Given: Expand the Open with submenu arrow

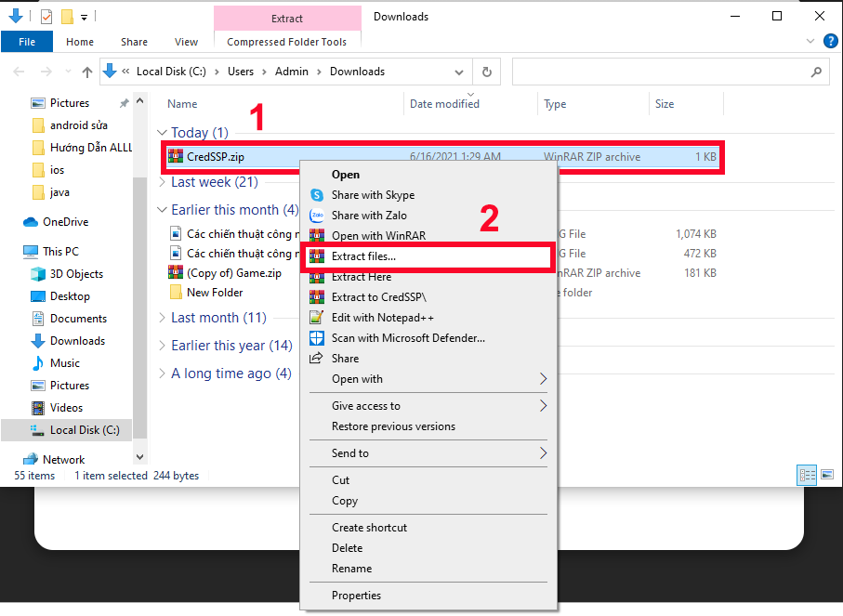Looking at the screenshot, I should click(x=543, y=379).
